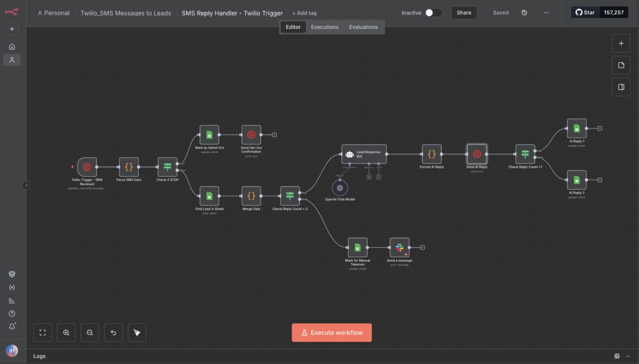Viewport: 640px width, 364px height.
Task: Fit workflow to view
Action: [42, 333]
